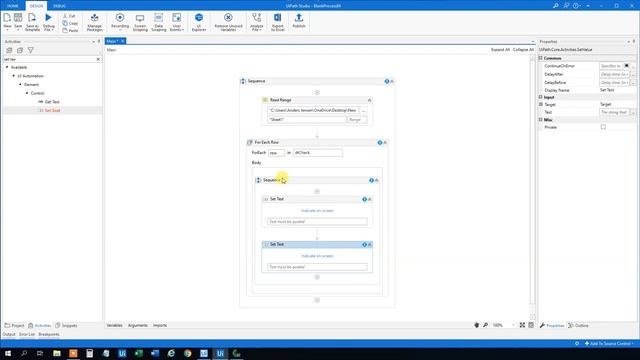Click Collapse All link in designer
The width and height of the screenshot is (640, 360).
pyautogui.click(x=523, y=49)
